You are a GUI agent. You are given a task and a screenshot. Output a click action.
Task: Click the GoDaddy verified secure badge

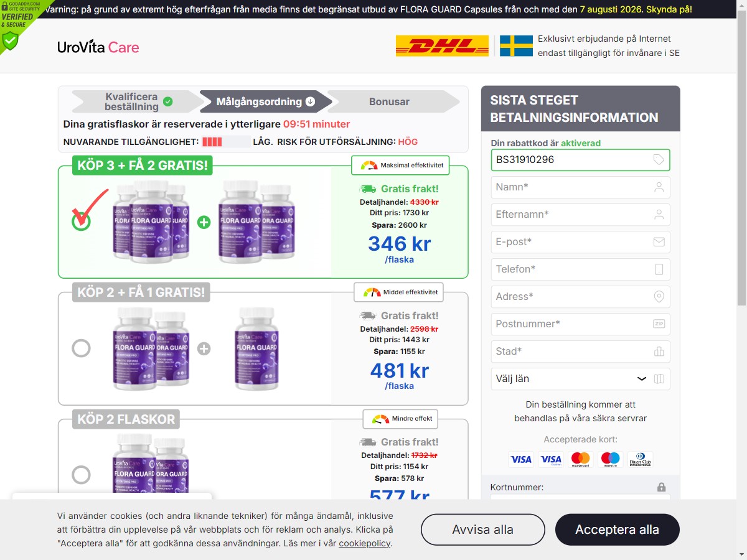17,25
